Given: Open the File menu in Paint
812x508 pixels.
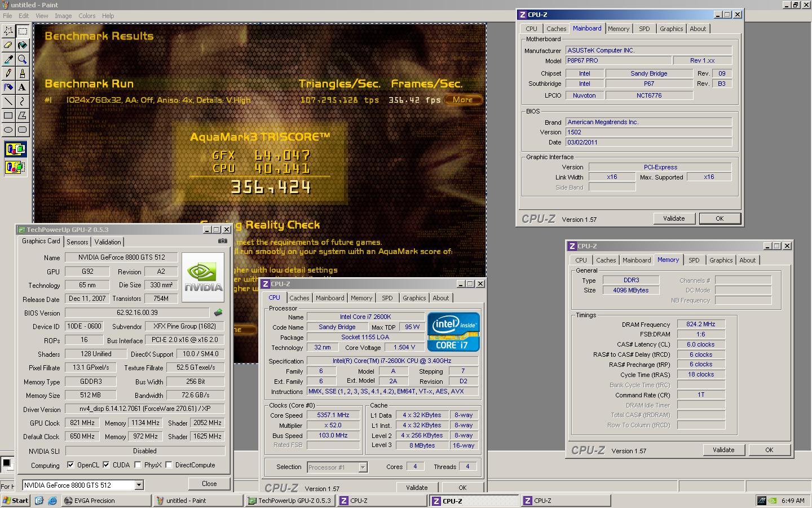Looking at the screenshot, I should [x=7, y=16].
